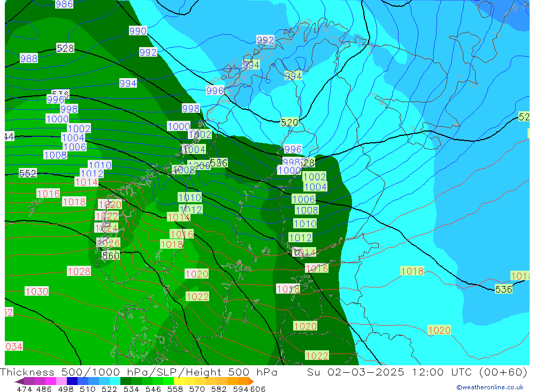This screenshot has width=535, height=392.
Task: Click the black 520 height contour label
Action: 289,122
